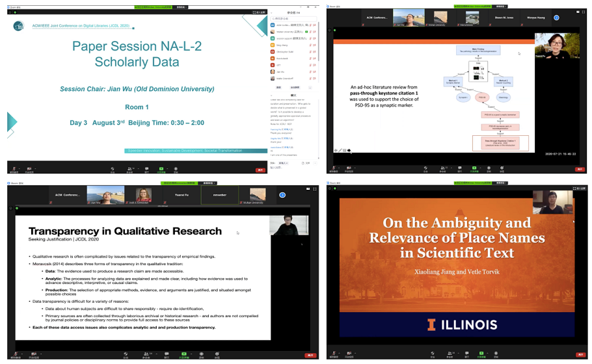Open chat icon in Transparency slide window toolbar

point(167,355)
